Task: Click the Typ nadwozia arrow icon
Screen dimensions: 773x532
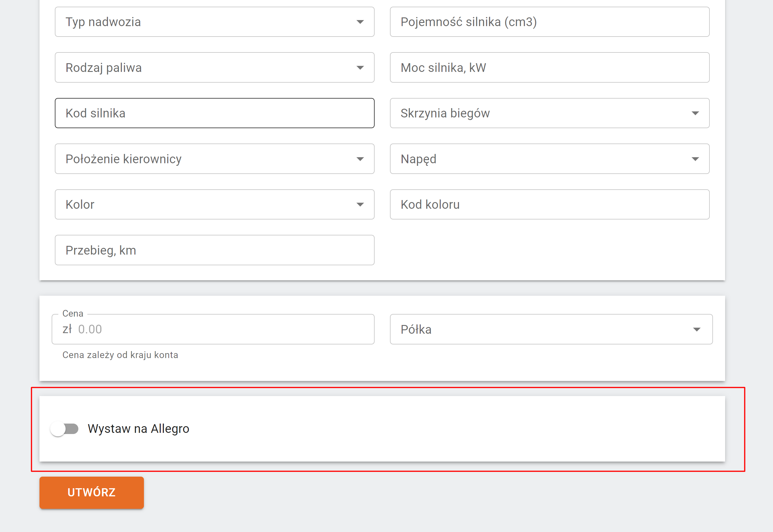Action: pos(360,22)
